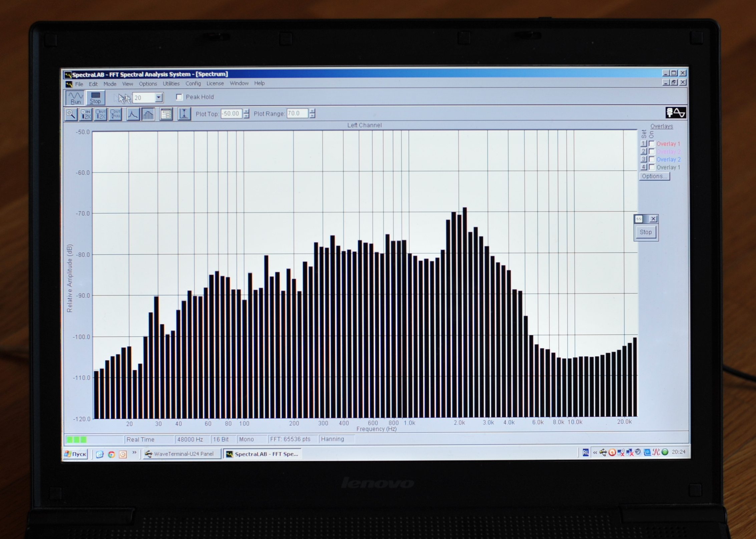
Task: Click the overlay Options... button
Action: point(654,176)
